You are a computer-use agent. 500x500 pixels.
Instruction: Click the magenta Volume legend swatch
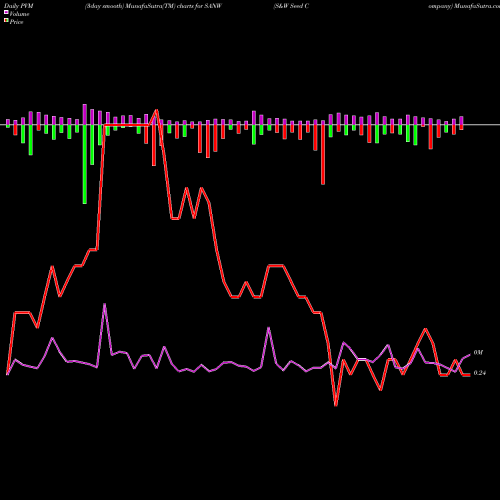(6, 13)
